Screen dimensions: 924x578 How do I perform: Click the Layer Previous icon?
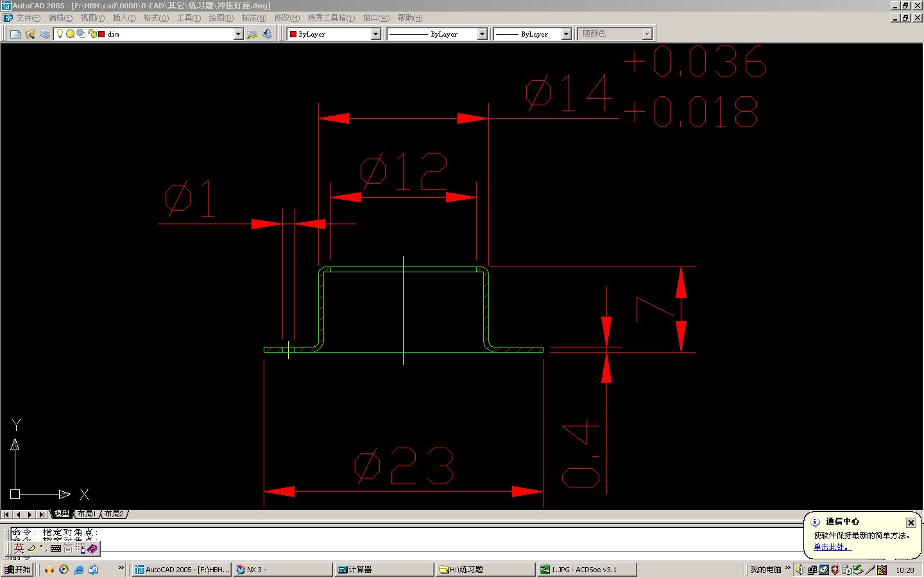(x=267, y=34)
